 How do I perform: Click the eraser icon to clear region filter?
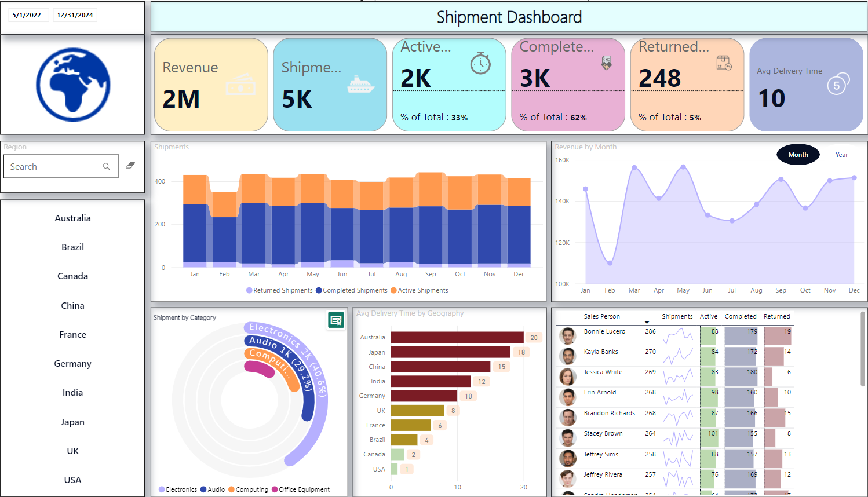[x=130, y=166]
